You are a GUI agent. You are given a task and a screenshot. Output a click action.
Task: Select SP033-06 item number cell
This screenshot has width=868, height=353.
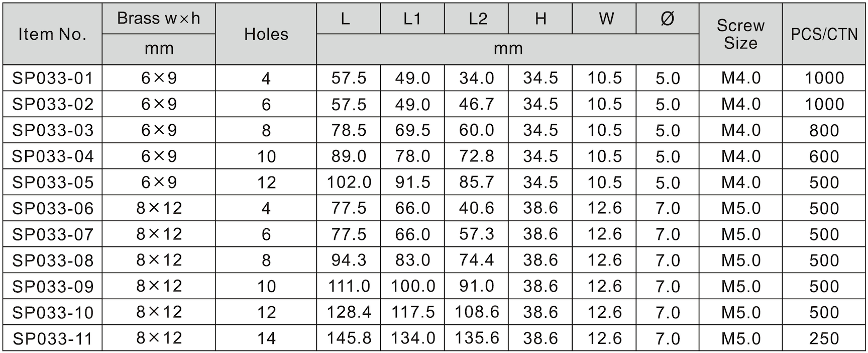(52, 208)
